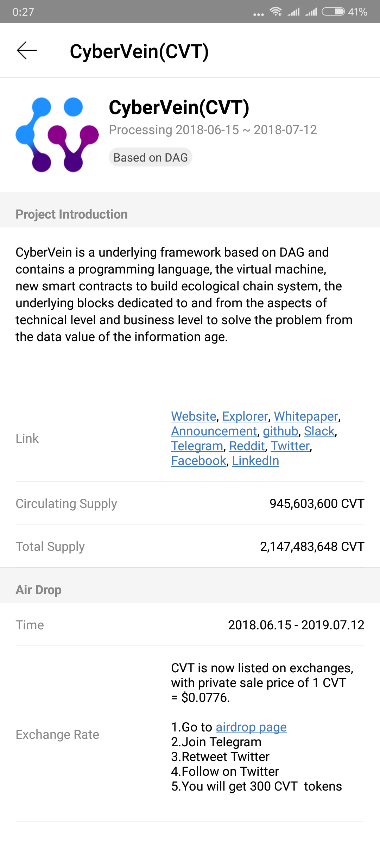This screenshot has width=380, height=868.
Task: Select the Circulating Supply value
Action: [317, 503]
